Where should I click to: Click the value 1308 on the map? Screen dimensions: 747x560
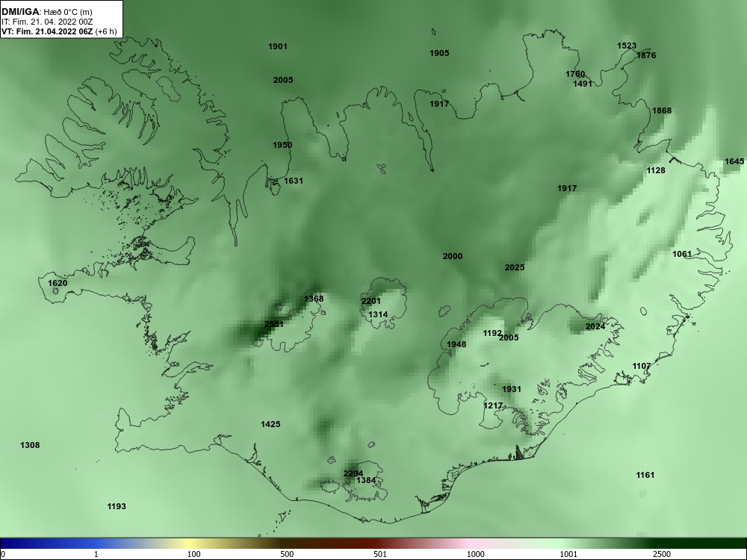pyautogui.click(x=30, y=445)
